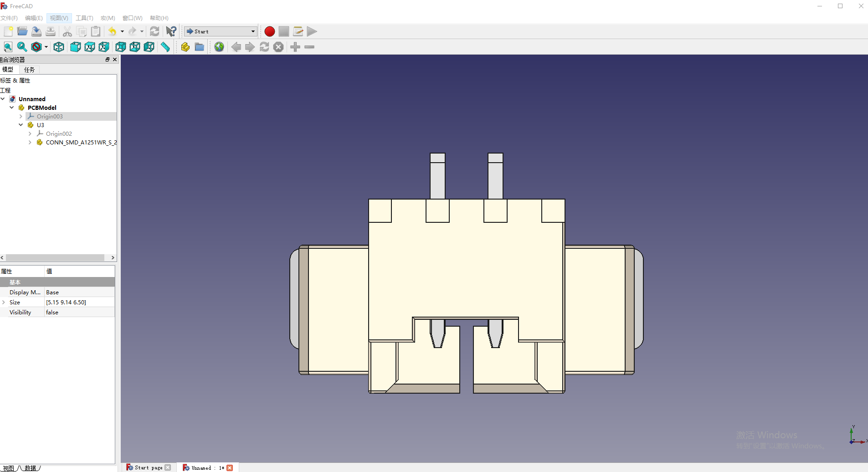Click the browser forward arrow

[x=250, y=47]
